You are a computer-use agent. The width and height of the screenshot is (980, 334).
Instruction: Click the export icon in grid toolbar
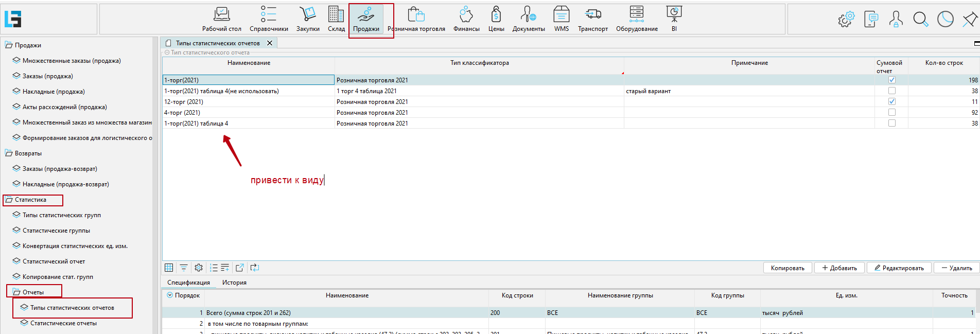point(239,268)
